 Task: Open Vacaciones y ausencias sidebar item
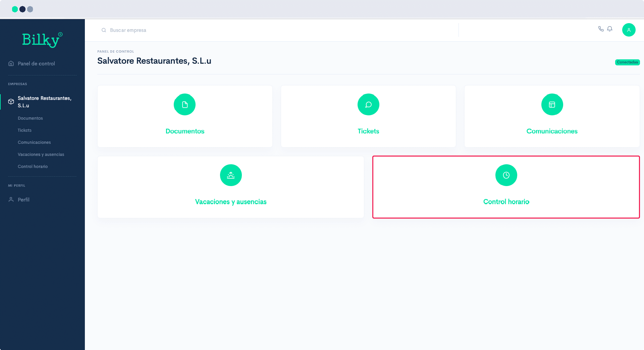coord(41,155)
